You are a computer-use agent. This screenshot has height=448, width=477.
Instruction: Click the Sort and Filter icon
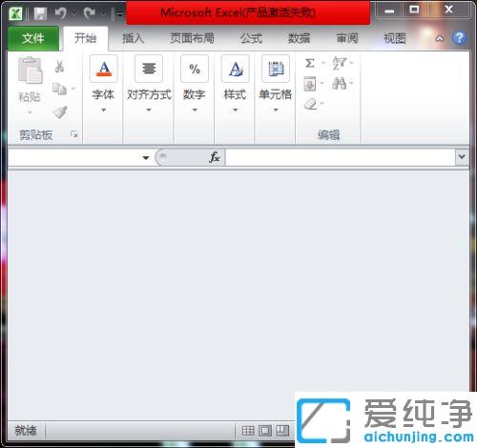tap(340, 63)
